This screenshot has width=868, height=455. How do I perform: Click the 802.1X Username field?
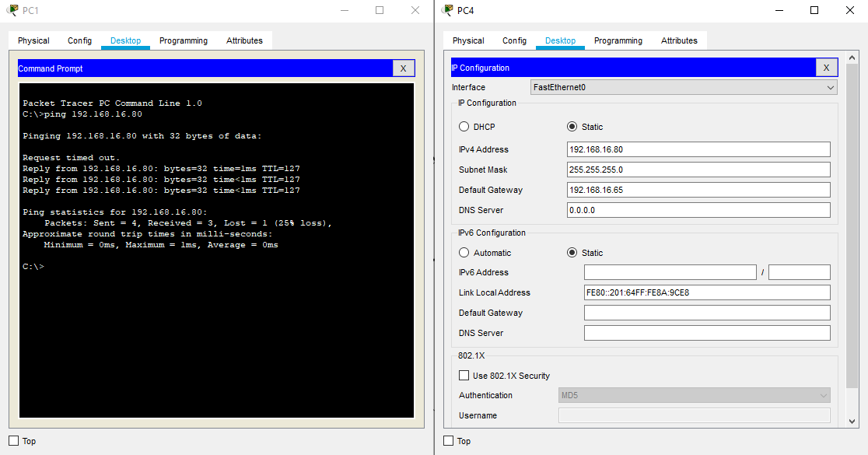click(695, 415)
